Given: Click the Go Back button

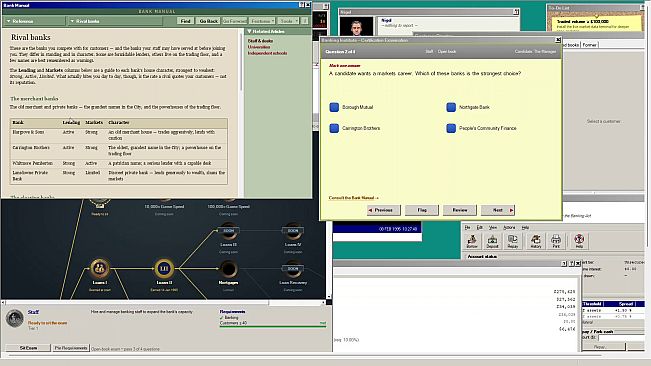Looking at the screenshot, I should (208, 21).
